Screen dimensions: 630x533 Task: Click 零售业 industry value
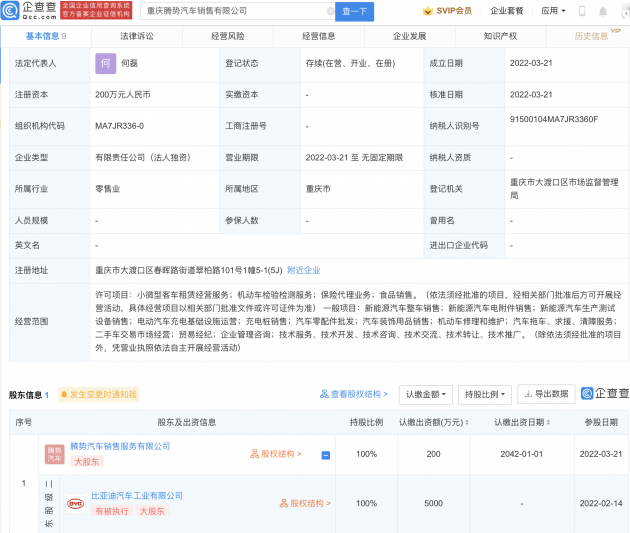[107, 189]
